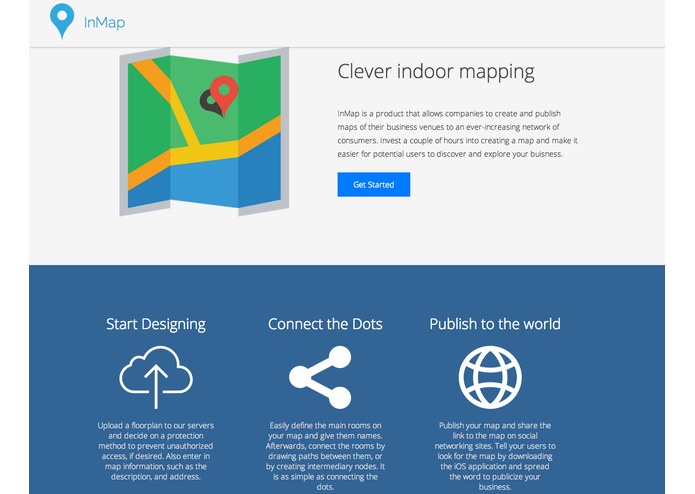The image size is (695, 494).
Task: Open the InMap brand name link
Action: [105, 22]
